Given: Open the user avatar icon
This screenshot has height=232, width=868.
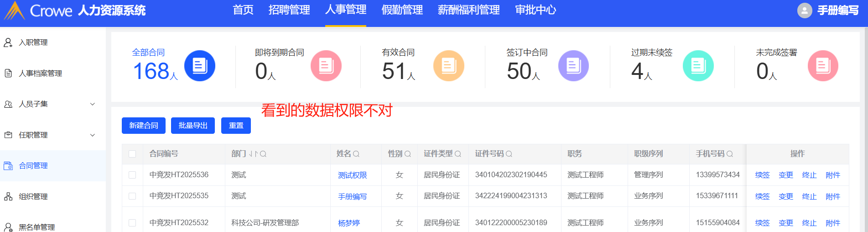Looking at the screenshot, I should tap(805, 11).
